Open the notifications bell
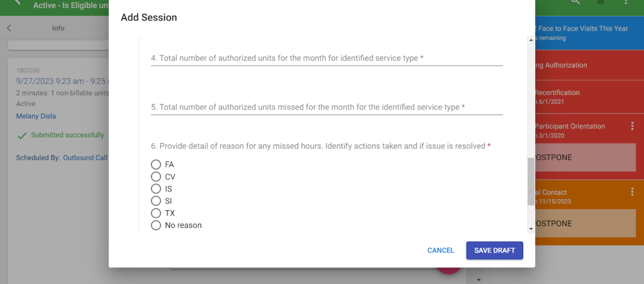Screen dimensions: 644x284 pos(601,2)
